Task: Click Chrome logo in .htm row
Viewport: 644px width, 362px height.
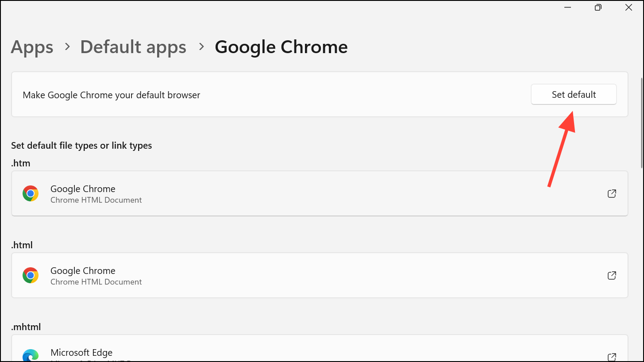Action: 31,193
